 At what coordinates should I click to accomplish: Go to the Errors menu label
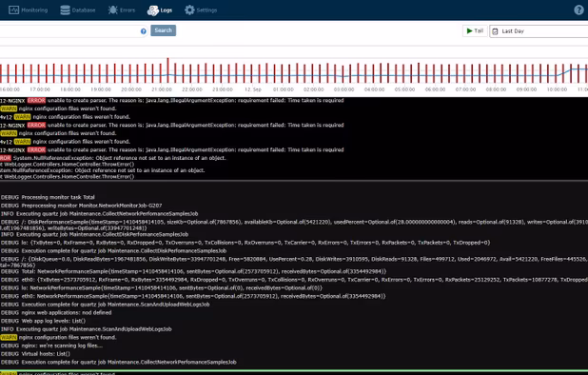(x=127, y=10)
